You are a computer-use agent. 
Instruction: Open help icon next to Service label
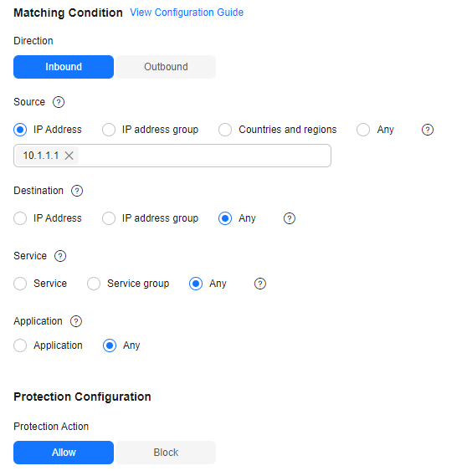click(x=60, y=256)
